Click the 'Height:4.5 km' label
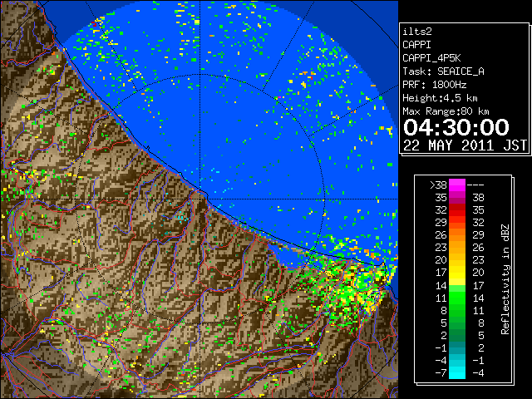This screenshot has height=399, width=532. coord(440,98)
